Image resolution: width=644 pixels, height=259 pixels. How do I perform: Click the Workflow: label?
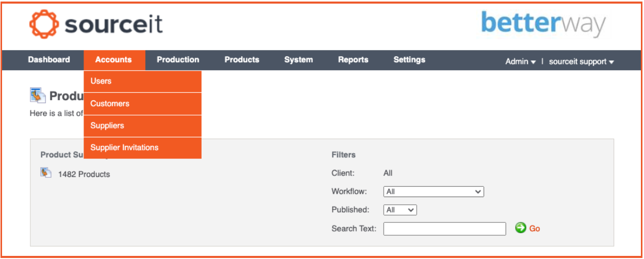coord(349,191)
